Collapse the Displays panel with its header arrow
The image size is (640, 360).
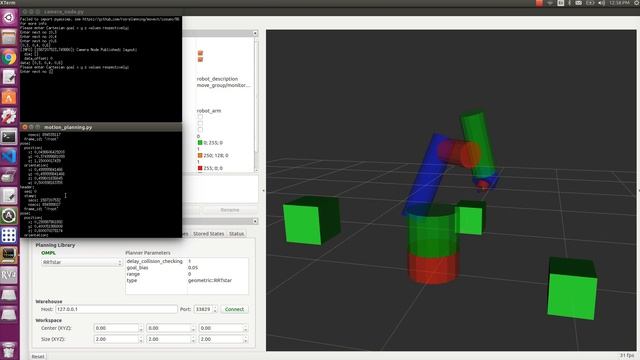(x=255, y=33)
